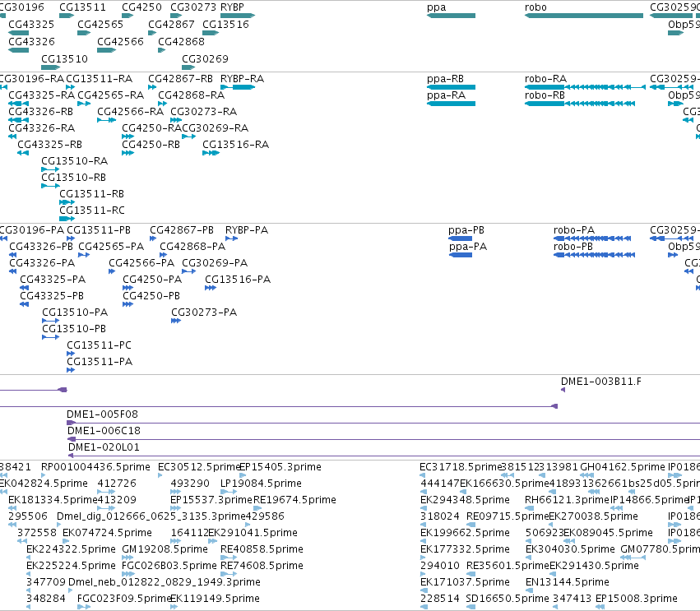The width and height of the screenshot is (700, 611).
Task: Select the robo-RA transcript glyph
Action: (x=585, y=87)
